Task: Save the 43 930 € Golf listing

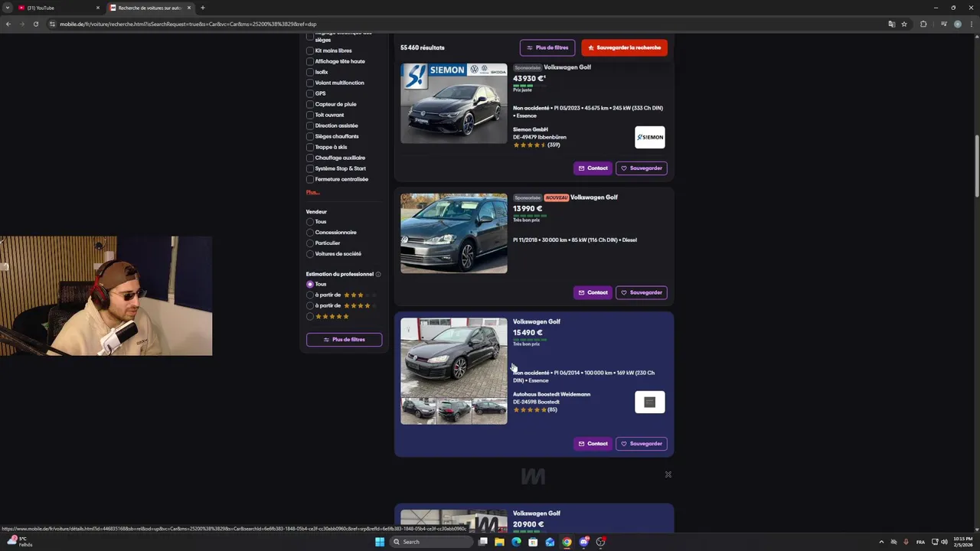Action: coord(642,168)
